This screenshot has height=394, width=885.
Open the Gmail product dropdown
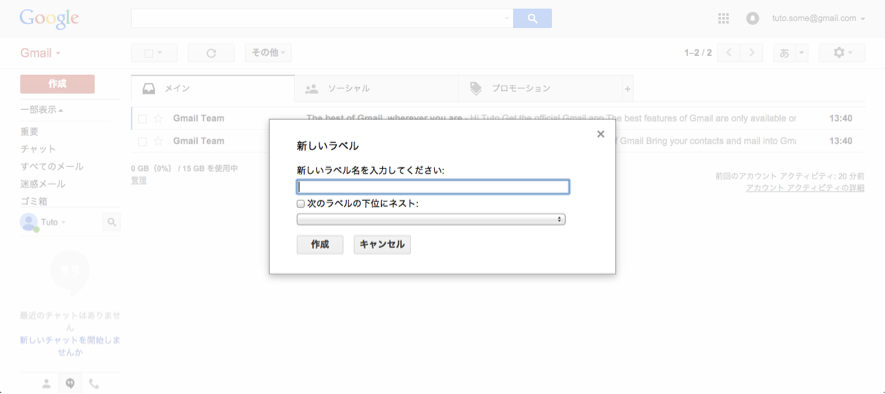click(41, 53)
